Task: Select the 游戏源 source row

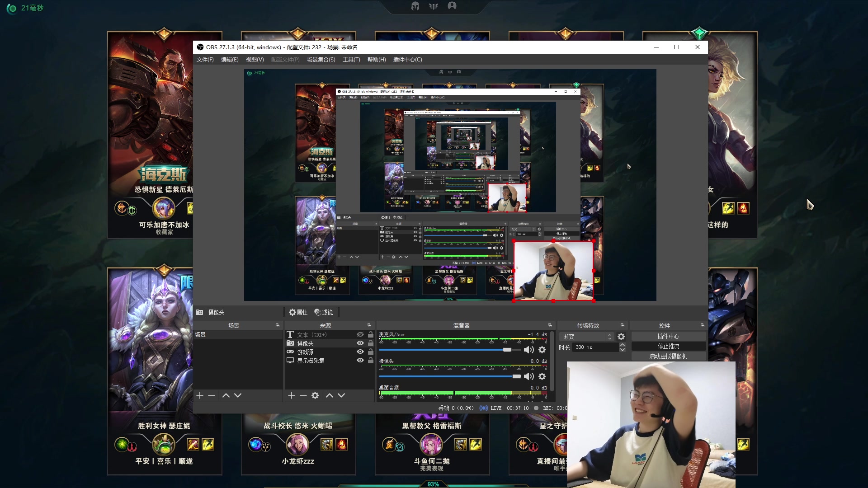Action: 330,352
